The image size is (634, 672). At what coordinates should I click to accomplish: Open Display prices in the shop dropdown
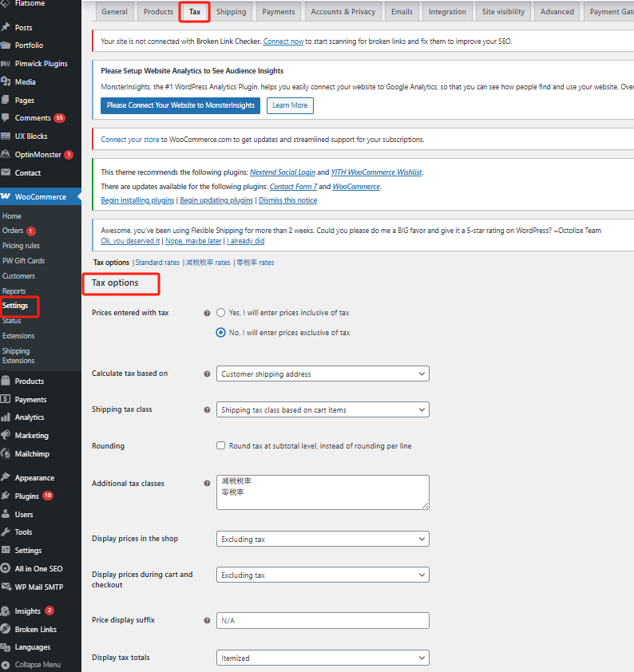coord(323,539)
